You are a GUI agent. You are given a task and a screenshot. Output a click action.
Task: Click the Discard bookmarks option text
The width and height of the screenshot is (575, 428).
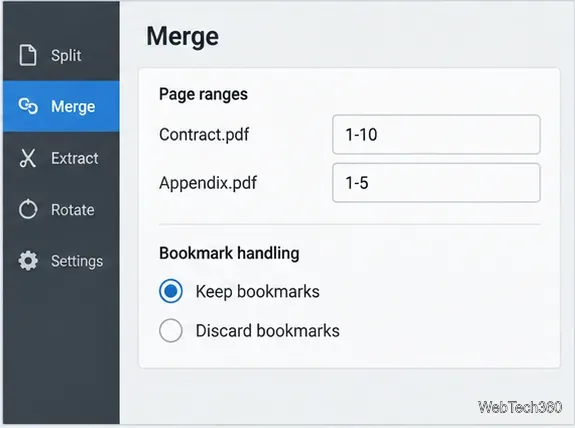(x=267, y=331)
